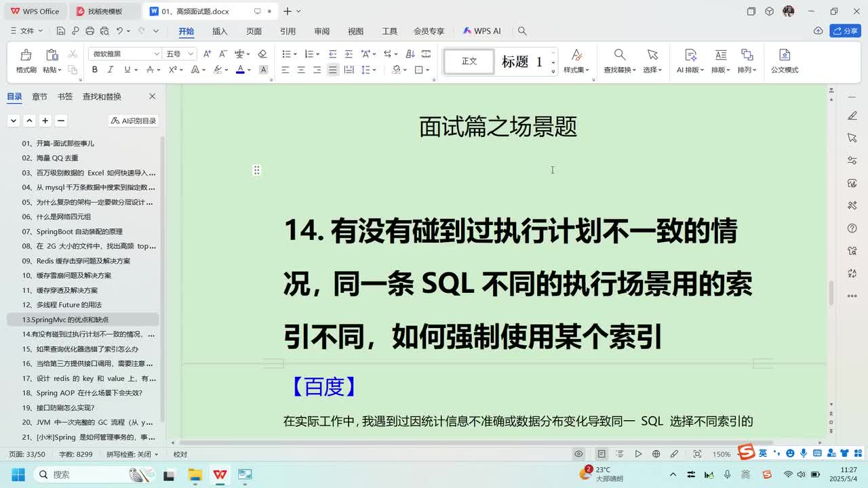
Task: Open numbered list dropdown arrow
Action: (x=318, y=54)
